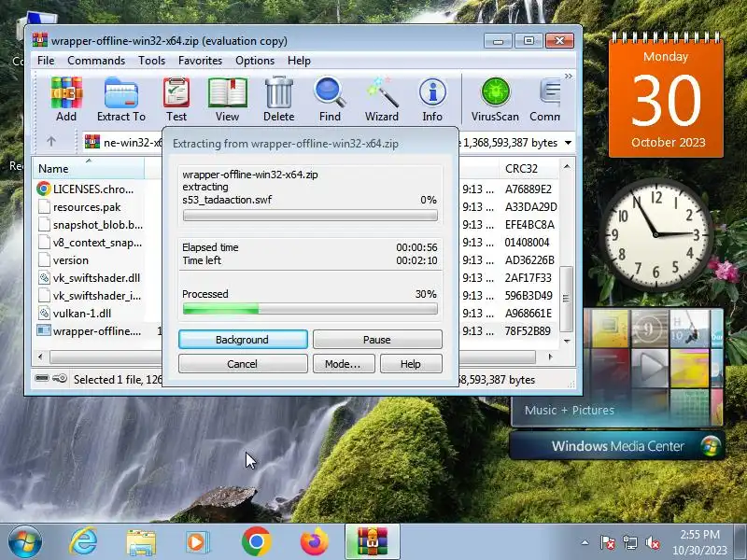Open Windows Explorer taskbar icon
747x560 pixels.
[x=141, y=542]
